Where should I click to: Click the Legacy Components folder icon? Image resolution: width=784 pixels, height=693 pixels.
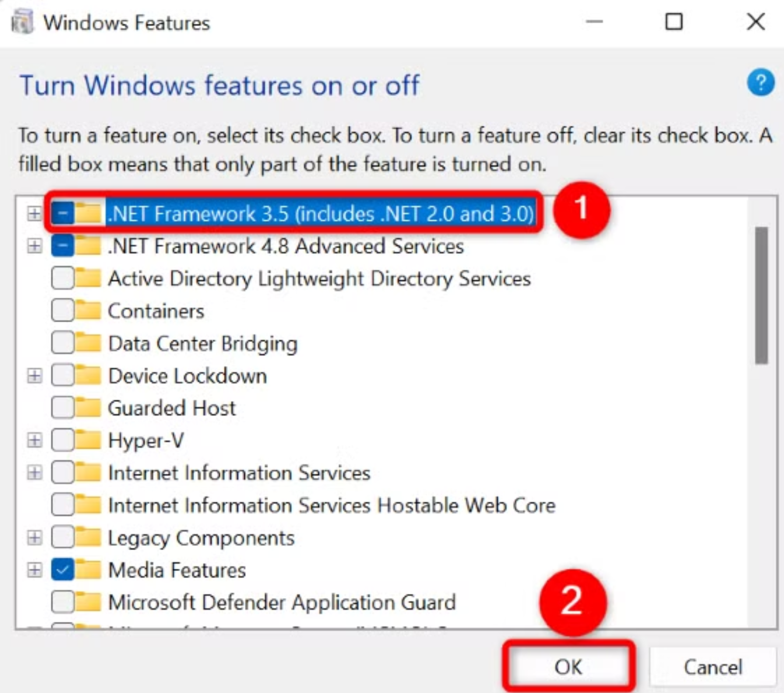pyautogui.click(x=88, y=538)
